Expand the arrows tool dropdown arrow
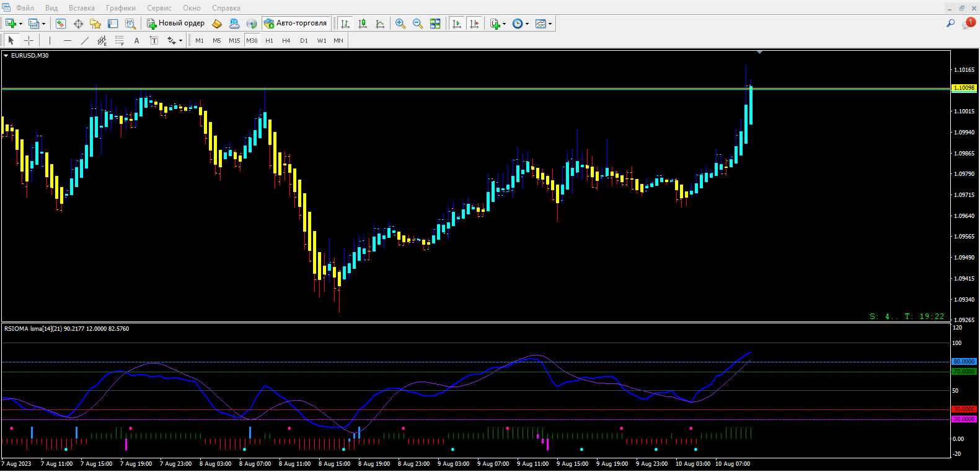Image resolution: width=980 pixels, height=472 pixels. tap(180, 41)
